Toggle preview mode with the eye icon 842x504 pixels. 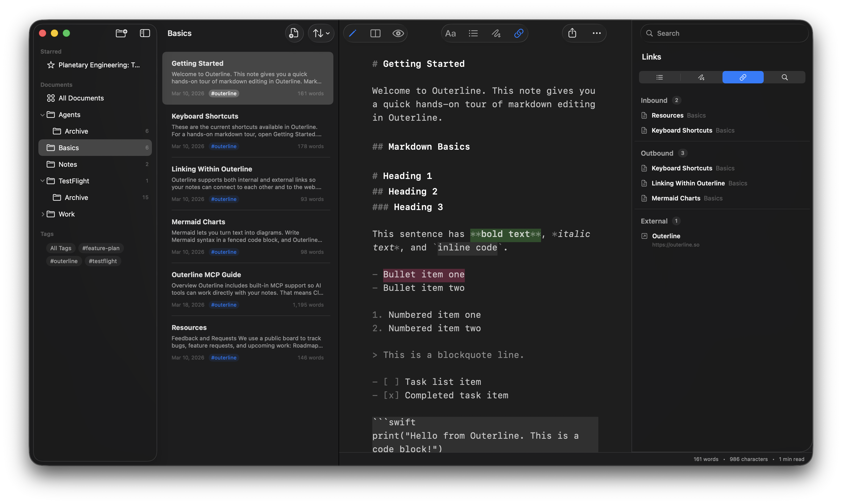coord(398,33)
